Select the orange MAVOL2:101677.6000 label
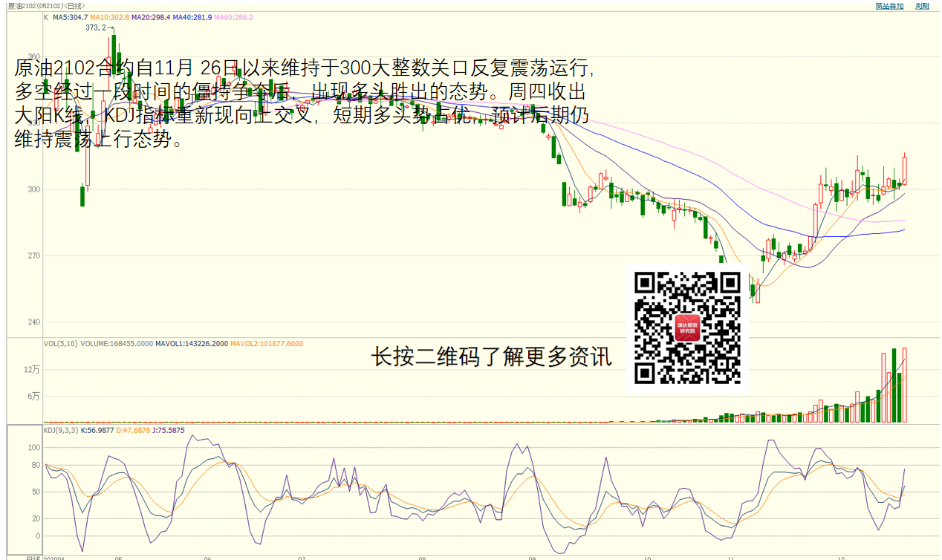 pyautogui.click(x=267, y=344)
